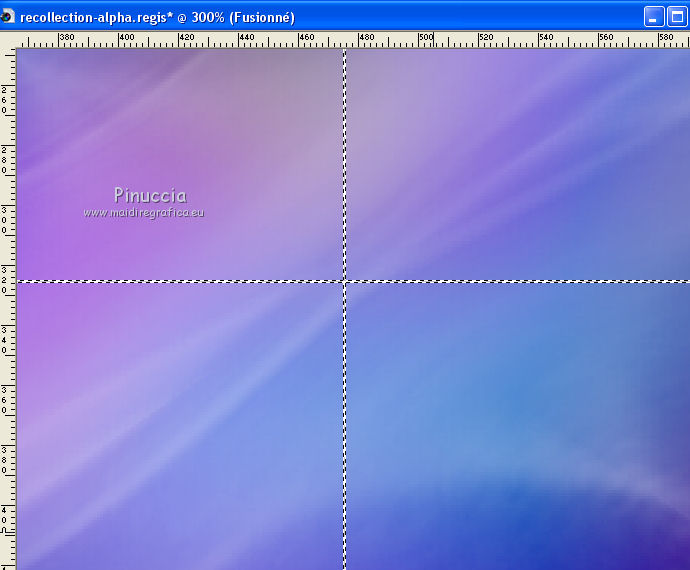Minimize the recollection-alpha.regis image window
690x570 pixels.
[x=654, y=17]
